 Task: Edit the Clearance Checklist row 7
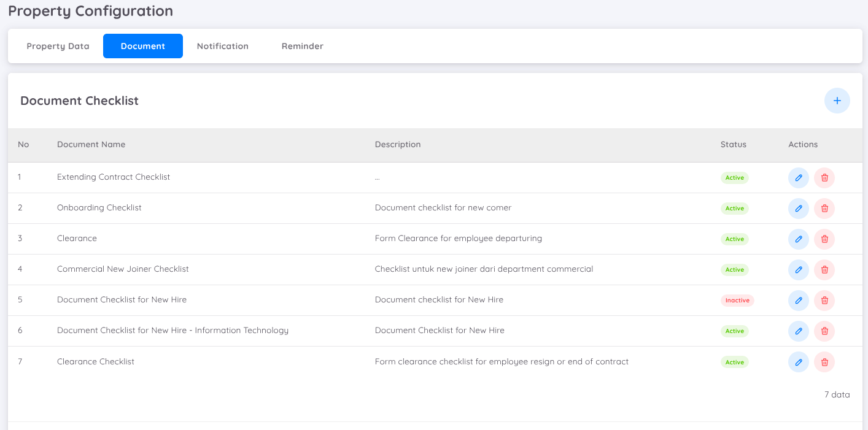tap(798, 362)
